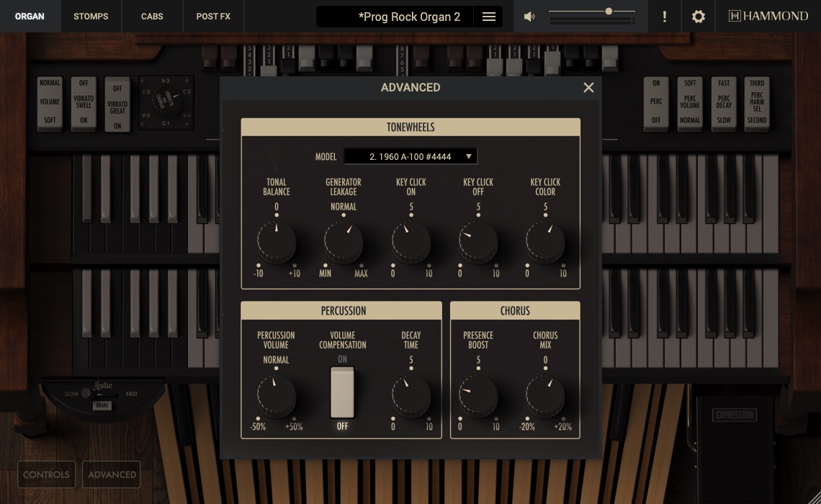The width and height of the screenshot is (821, 504).
Task: Click the Key Click On knob
Action: click(411, 243)
